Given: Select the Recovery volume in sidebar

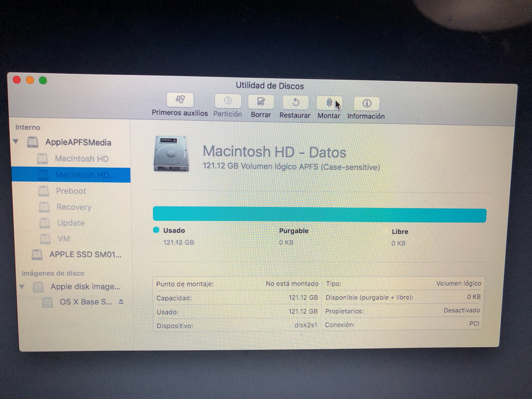Looking at the screenshot, I should (74, 207).
